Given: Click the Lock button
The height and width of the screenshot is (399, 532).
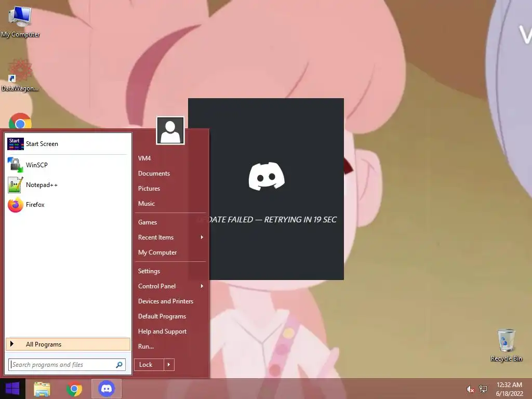Looking at the screenshot, I should click(x=149, y=365).
